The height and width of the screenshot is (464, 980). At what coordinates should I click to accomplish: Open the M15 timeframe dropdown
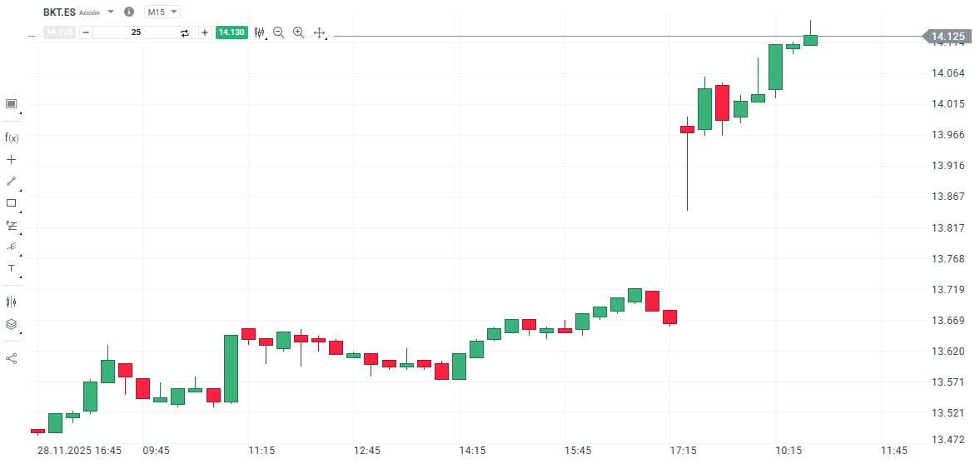[x=162, y=12]
